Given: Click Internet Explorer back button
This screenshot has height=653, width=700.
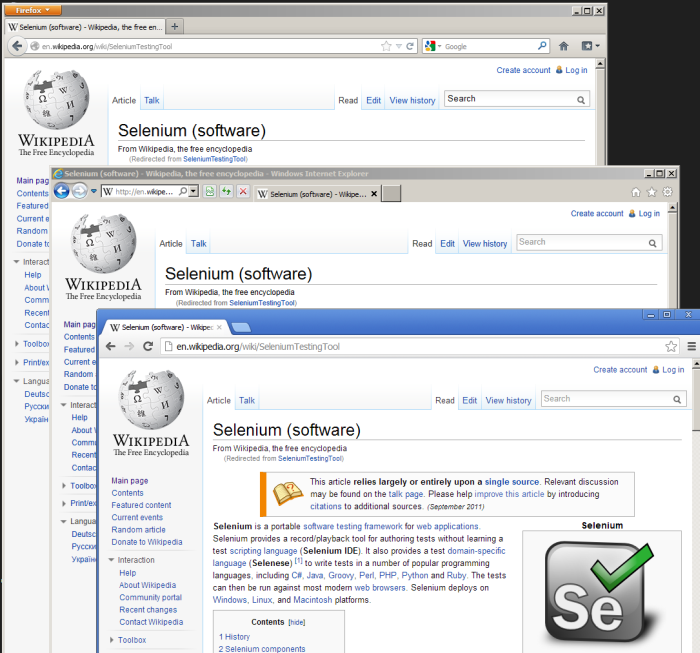Looking at the screenshot, I should (62, 191).
